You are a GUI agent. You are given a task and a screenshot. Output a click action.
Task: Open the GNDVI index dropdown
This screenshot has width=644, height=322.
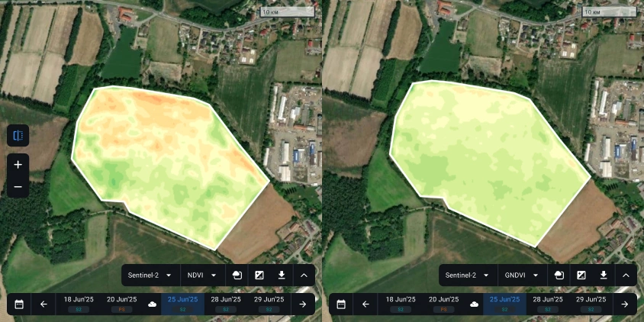pos(522,275)
